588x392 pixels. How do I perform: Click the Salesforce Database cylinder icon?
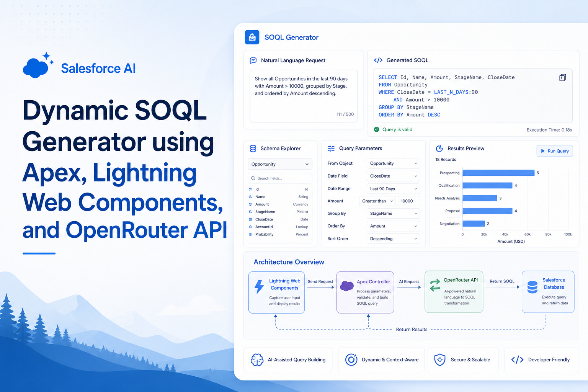click(x=532, y=287)
